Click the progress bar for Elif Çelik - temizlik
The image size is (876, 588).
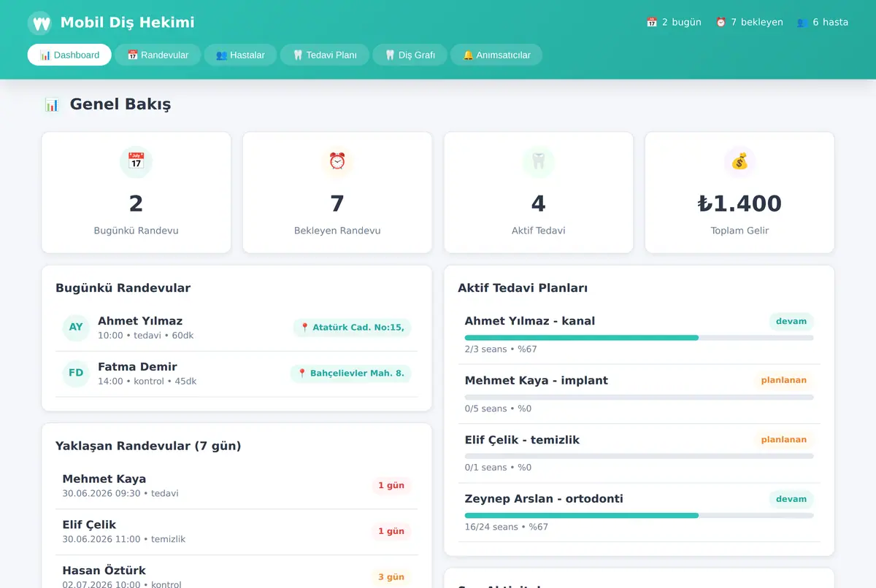click(639, 456)
